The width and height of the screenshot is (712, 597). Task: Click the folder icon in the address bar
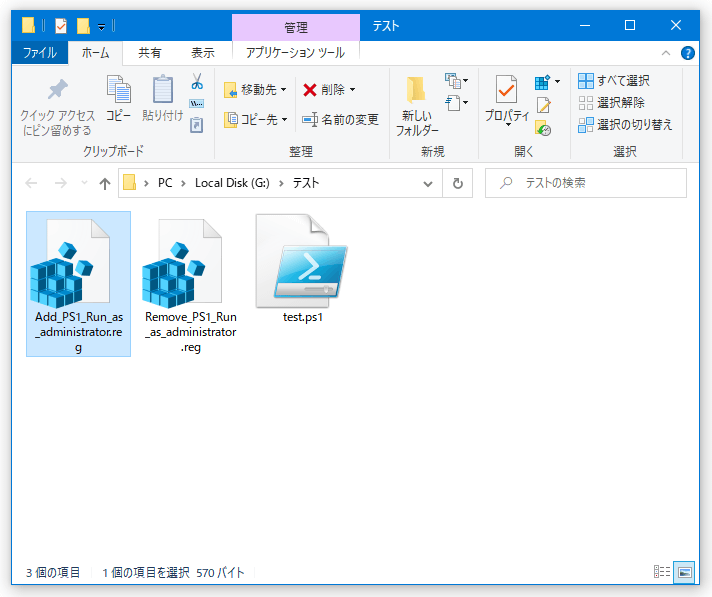pos(129,183)
